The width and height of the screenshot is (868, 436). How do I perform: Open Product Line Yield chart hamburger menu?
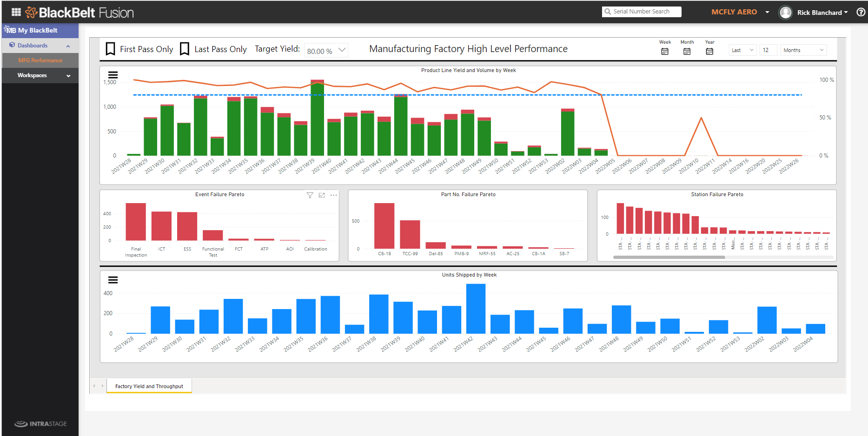pyautogui.click(x=113, y=75)
